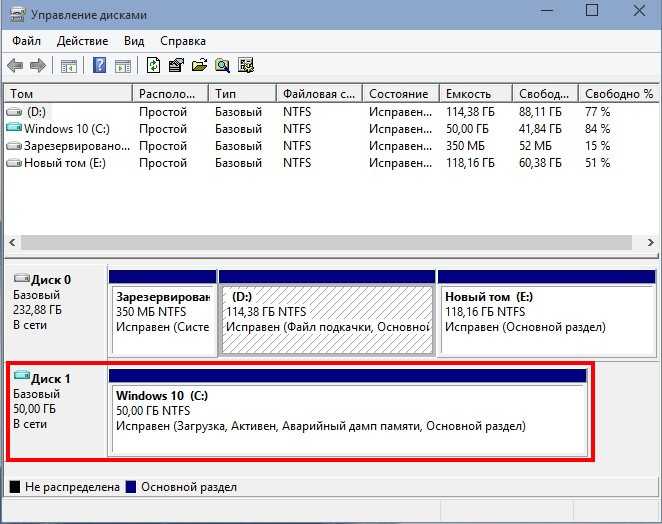Sort by the Файловая с... column header
The width and height of the screenshot is (662, 524).
[320, 93]
